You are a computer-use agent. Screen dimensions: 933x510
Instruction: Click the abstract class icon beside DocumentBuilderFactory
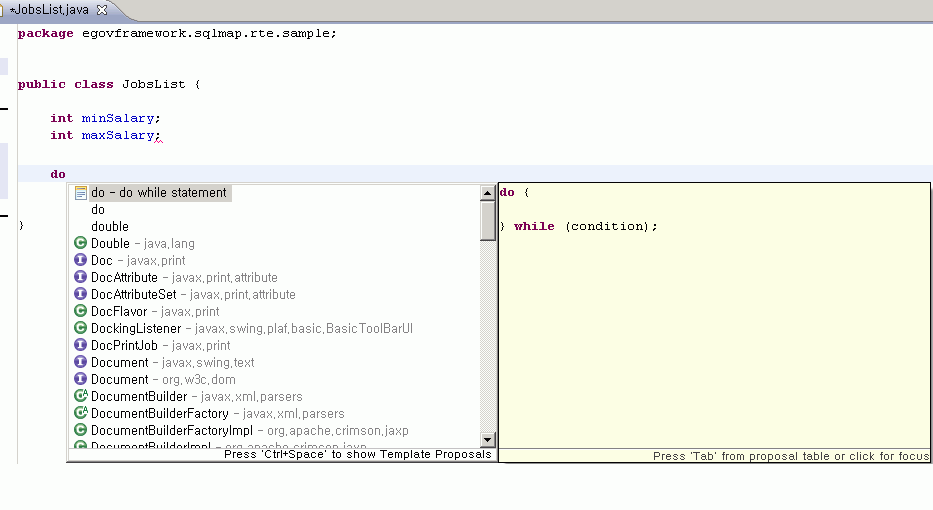pos(81,414)
